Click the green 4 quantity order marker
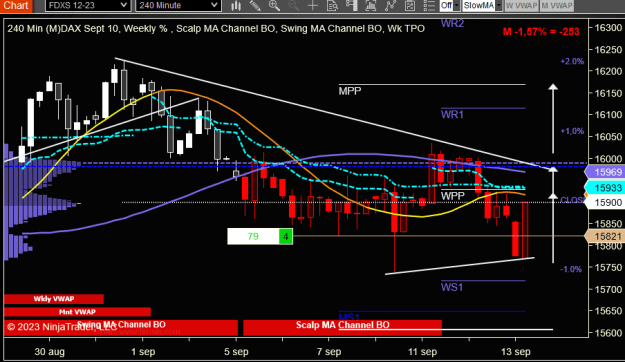Viewport: 625px width, 362px height. coord(286,236)
